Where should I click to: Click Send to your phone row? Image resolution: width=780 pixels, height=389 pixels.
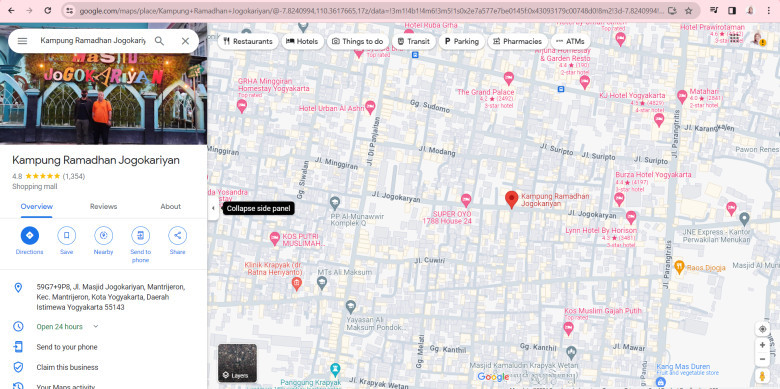tap(103, 347)
